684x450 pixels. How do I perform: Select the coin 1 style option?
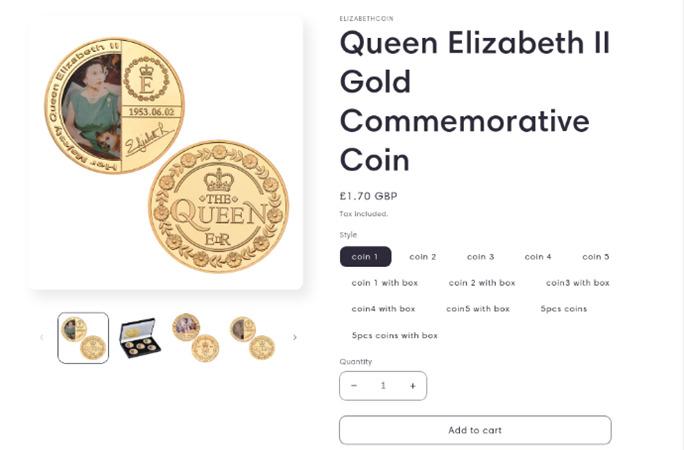tap(365, 257)
